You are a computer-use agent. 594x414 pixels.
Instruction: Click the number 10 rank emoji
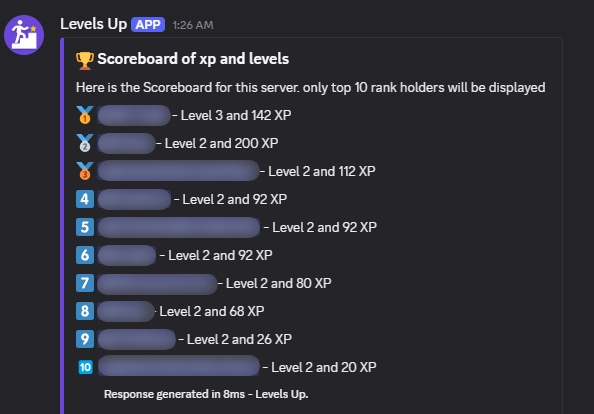85,367
